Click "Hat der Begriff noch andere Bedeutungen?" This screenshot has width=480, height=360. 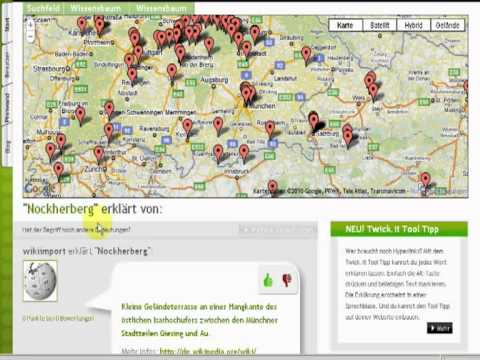76,229
